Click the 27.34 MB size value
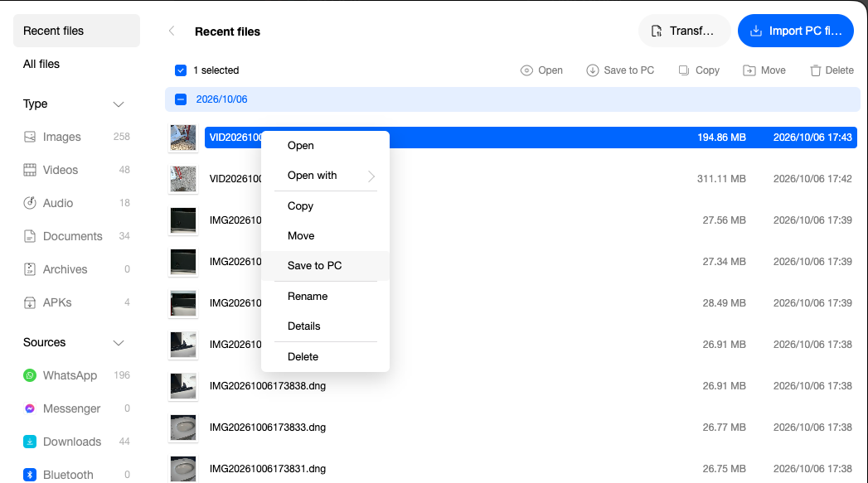 click(724, 261)
